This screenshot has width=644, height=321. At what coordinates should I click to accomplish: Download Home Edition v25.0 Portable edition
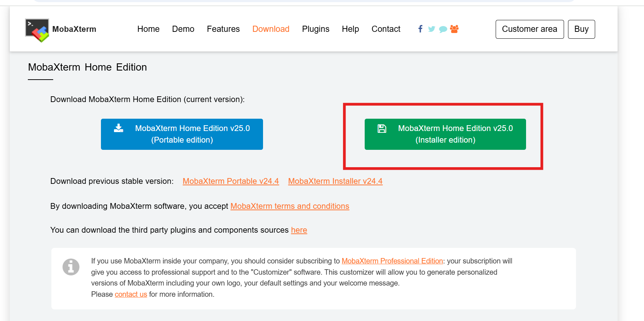(x=182, y=134)
